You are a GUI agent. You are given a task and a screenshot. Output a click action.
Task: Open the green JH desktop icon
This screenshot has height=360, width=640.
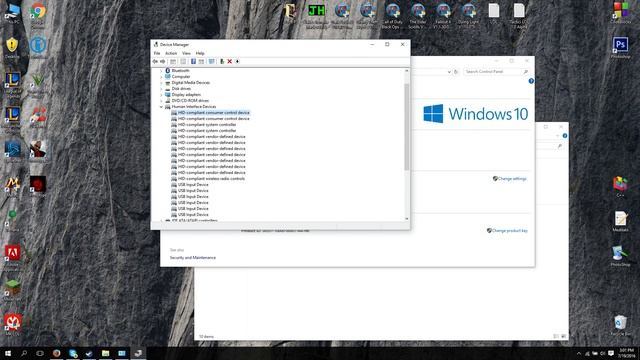point(316,16)
